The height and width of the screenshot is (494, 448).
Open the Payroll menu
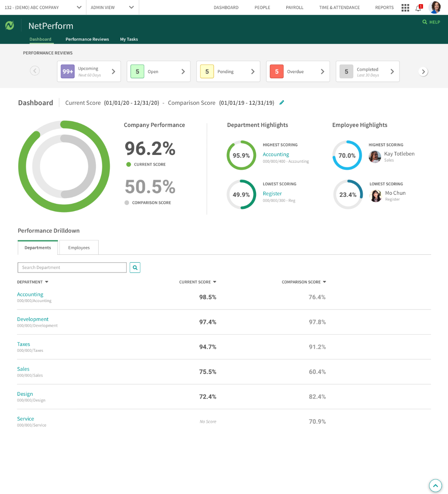click(x=294, y=7)
